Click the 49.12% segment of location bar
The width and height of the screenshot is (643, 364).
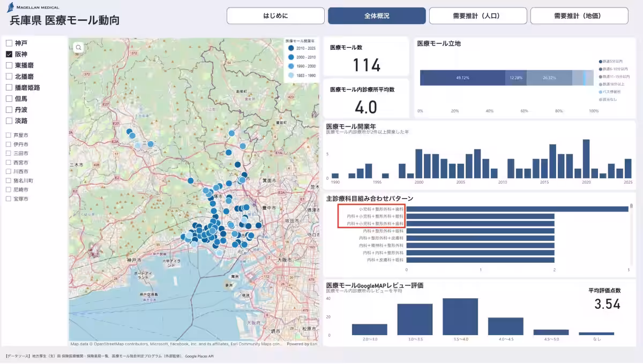(462, 78)
